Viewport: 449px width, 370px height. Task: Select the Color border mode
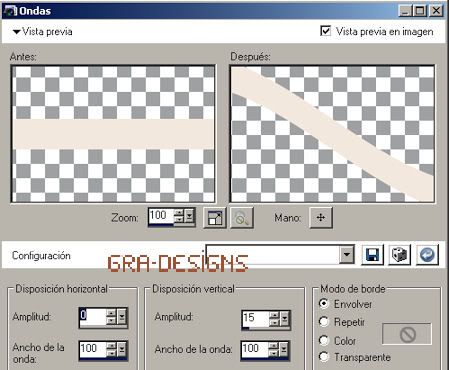tap(323, 340)
